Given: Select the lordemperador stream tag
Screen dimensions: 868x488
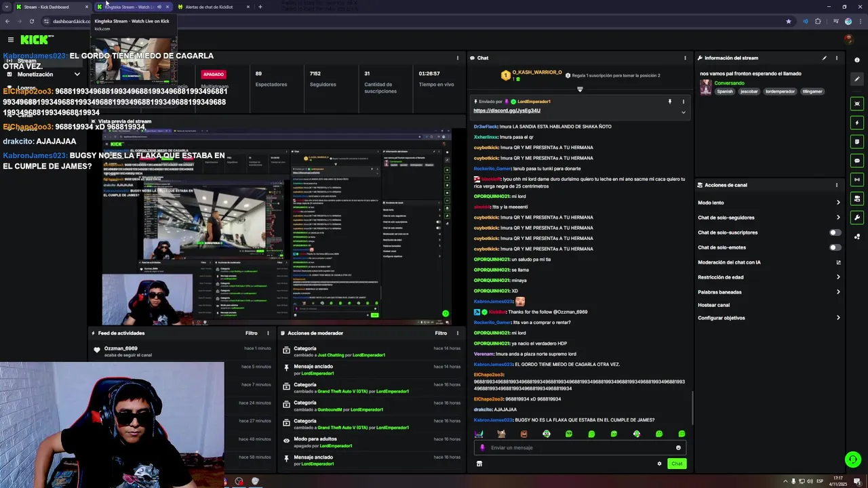Looking at the screenshot, I should click(781, 91).
